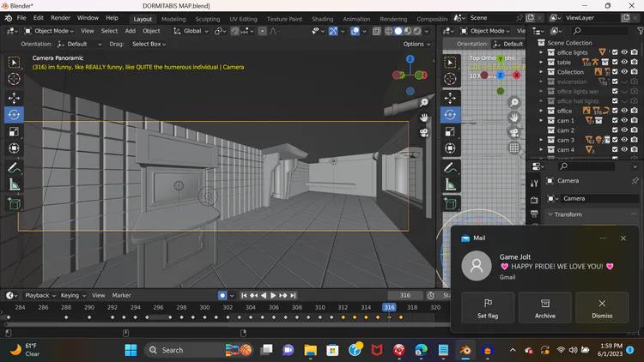Viewport: 644px width, 362px height.
Task: Click the frame 316 playhead marker
Action: tap(389, 307)
